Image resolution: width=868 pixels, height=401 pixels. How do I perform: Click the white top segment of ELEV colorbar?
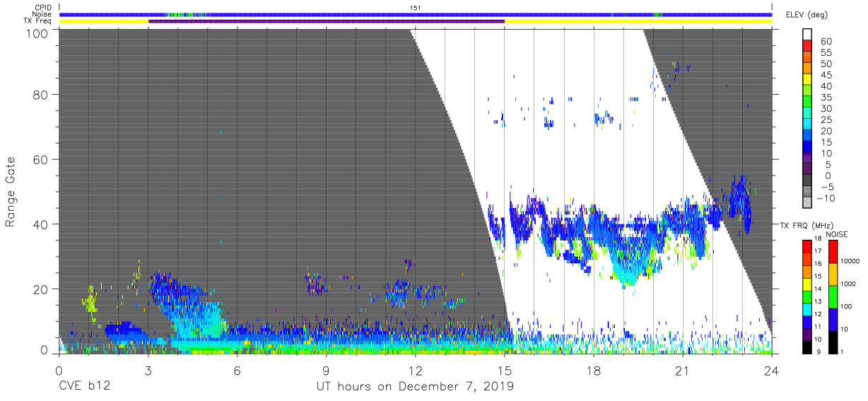[x=807, y=35]
